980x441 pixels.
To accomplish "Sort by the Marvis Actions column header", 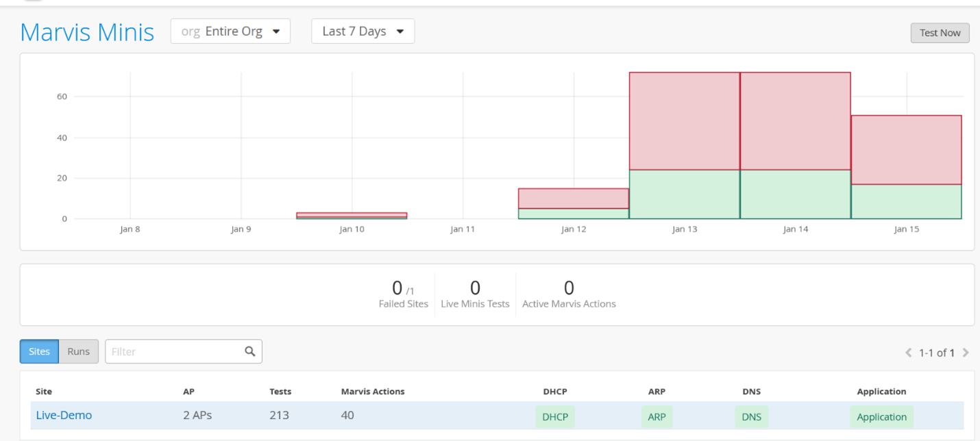I will tap(373, 392).
